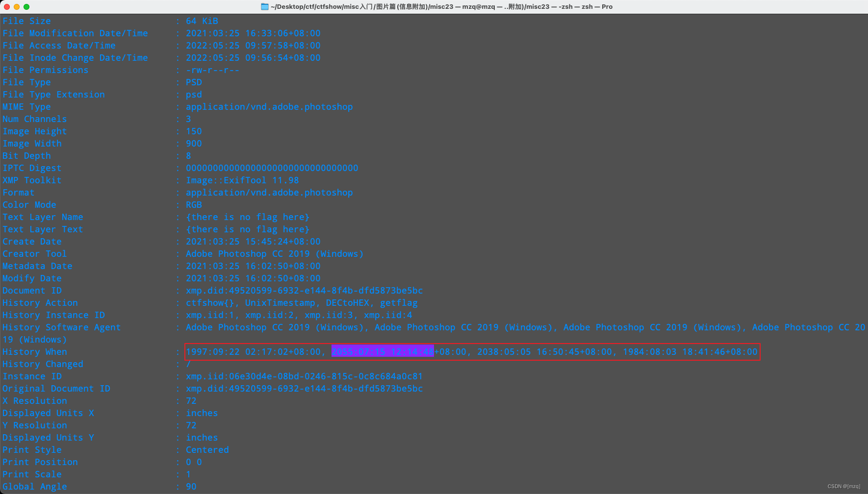Click the Num Channels value '3'

pos(188,119)
